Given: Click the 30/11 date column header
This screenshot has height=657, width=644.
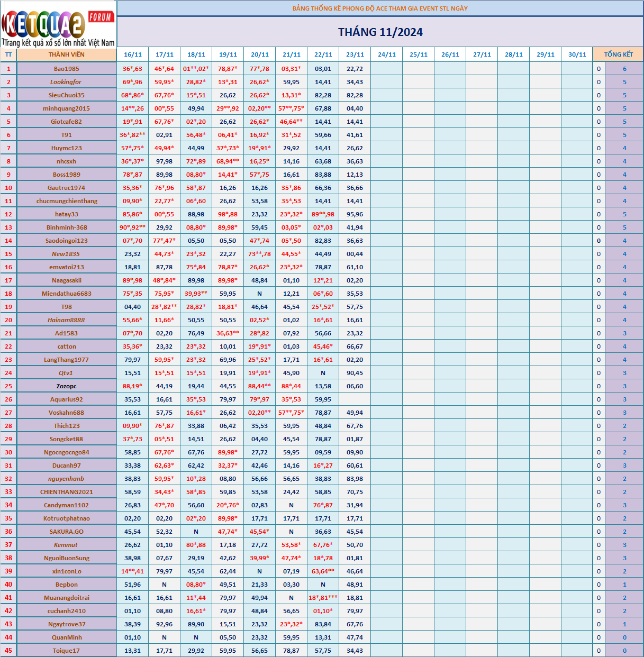Looking at the screenshot, I should (x=577, y=54).
